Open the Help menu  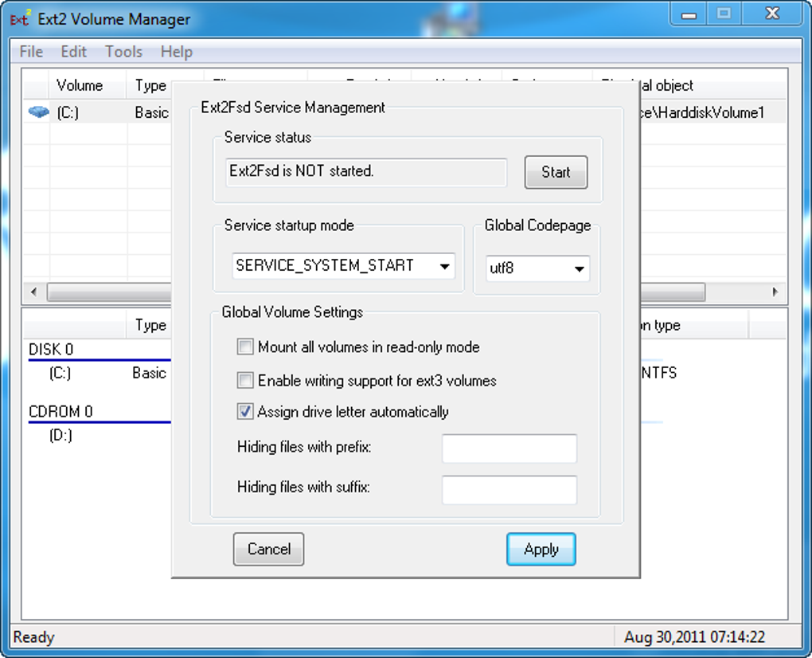(x=177, y=52)
